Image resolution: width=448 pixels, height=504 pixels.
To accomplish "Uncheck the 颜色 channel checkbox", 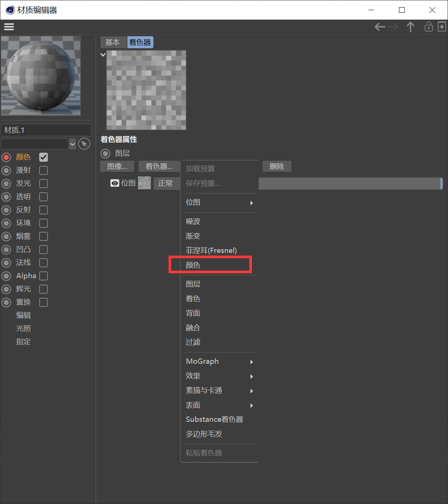I will (44, 157).
